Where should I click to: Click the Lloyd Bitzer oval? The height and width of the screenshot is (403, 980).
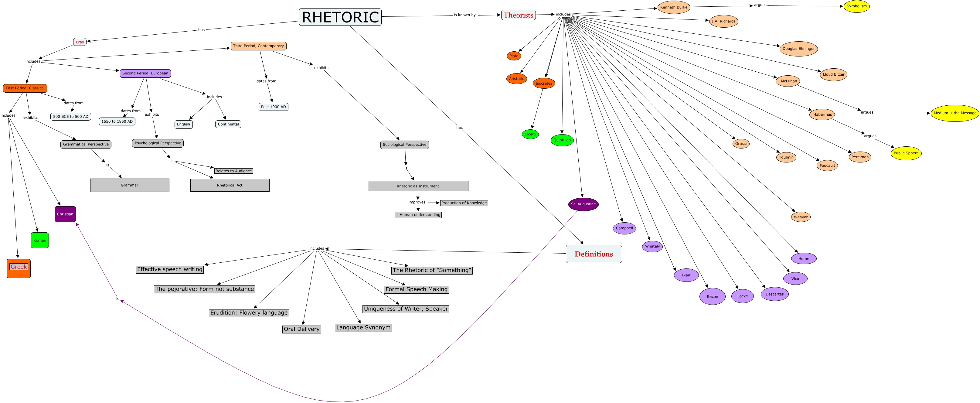(834, 75)
